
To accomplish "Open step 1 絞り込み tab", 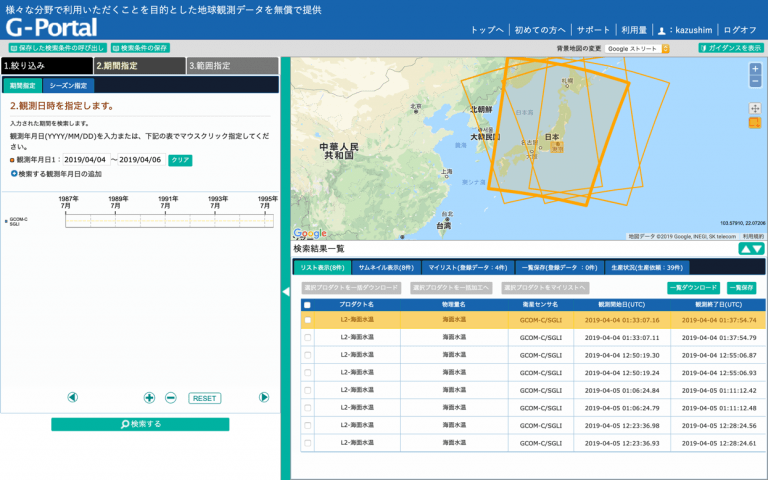I will 47,66.
